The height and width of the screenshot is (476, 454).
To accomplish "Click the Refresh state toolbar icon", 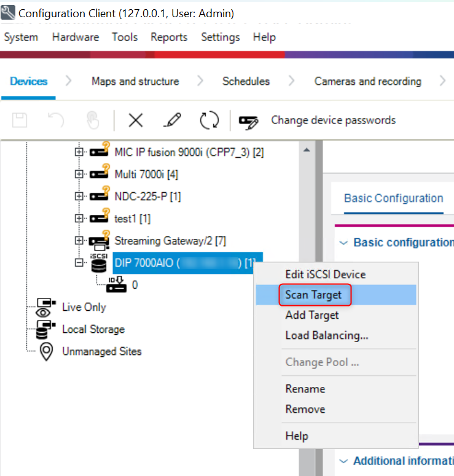I will (209, 120).
